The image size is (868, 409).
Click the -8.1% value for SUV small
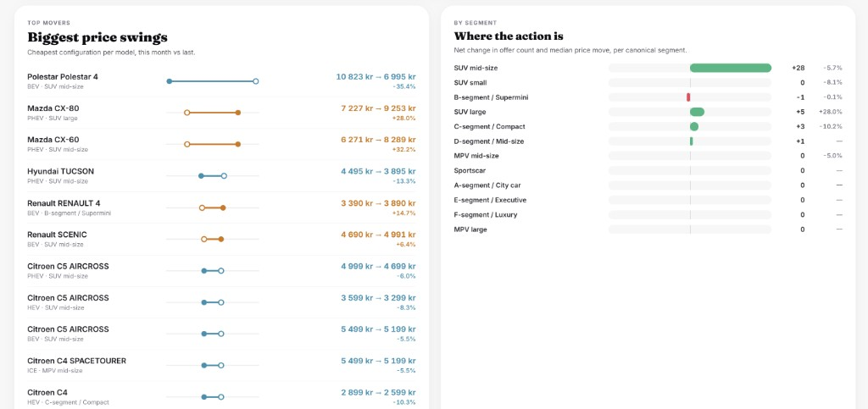tap(832, 82)
